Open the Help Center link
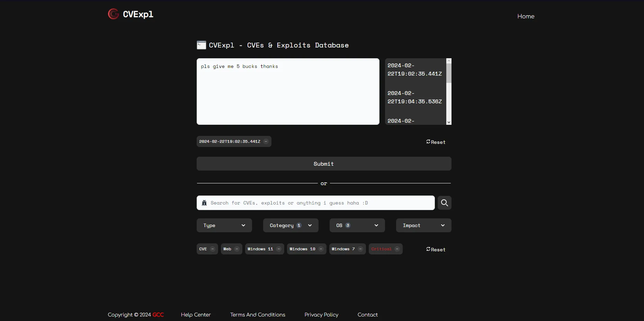Screen dimensions: 644x321 [196, 315]
